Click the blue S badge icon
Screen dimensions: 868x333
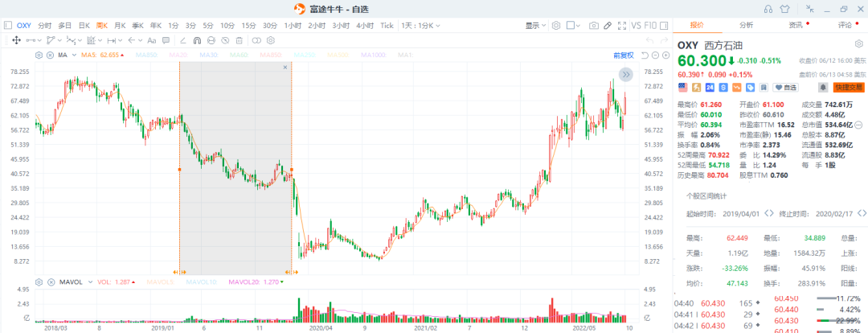pyautogui.click(x=723, y=87)
